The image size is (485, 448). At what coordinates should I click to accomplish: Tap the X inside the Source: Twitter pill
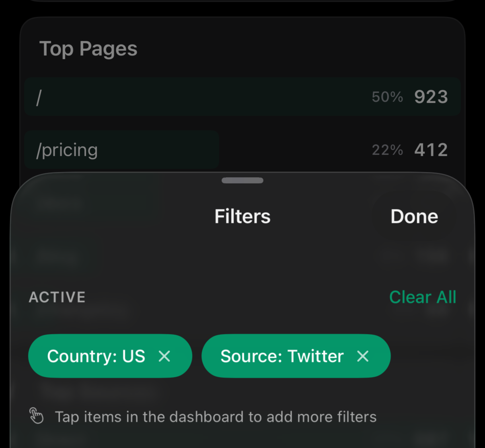363,356
